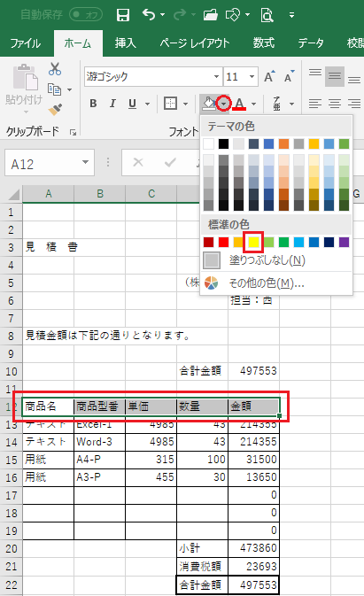
Task: Pick the light green standard color swatch
Action: click(269, 242)
